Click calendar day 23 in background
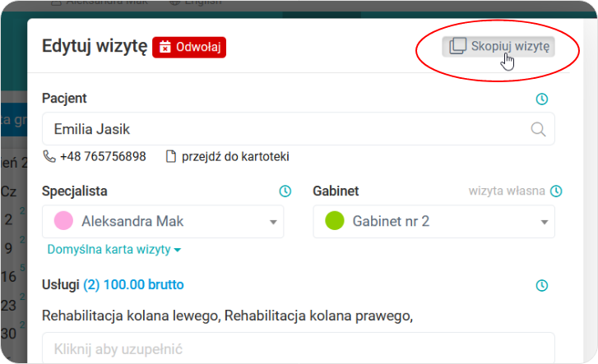Viewport: 598px width, 364px height. 9,306
